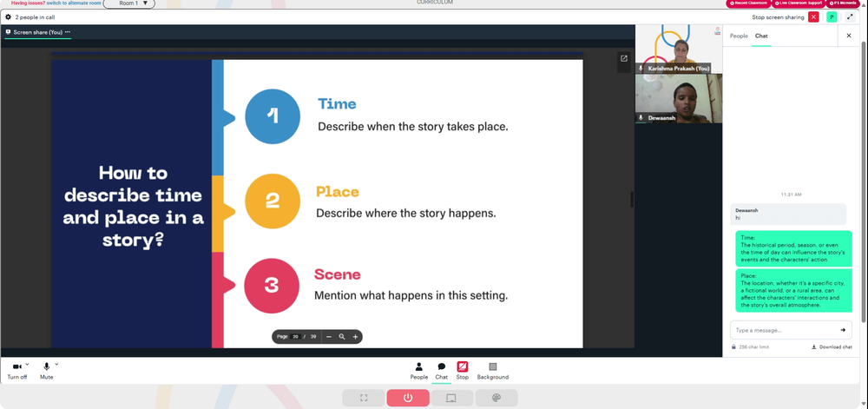The image size is (868, 409).
Task: Click the Download chat icon link
Action: [x=832, y=347]
